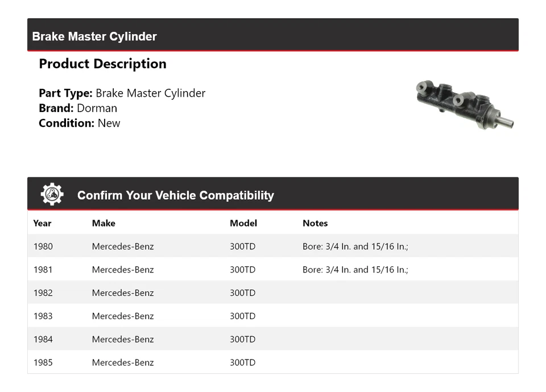The width and height of the screenshot is (546, 392).
Task: Select the 1985 year cell
Action: pos(43,362)
